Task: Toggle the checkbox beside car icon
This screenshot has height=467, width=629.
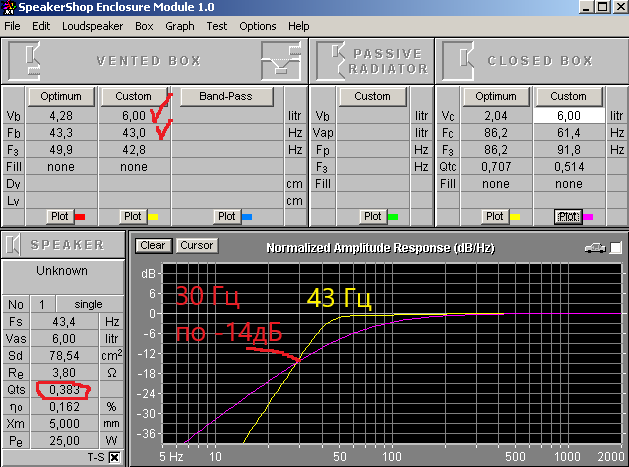Action: pos(616,248)
